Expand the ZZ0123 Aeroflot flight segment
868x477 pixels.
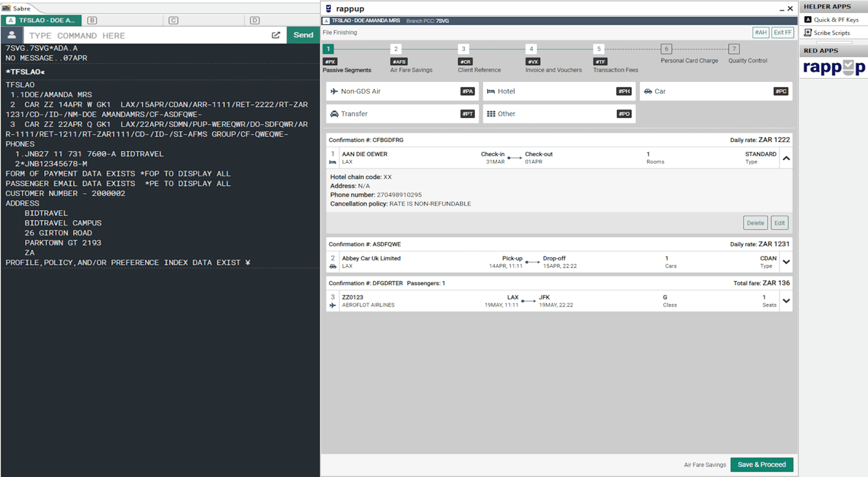(x=786, y=301)
